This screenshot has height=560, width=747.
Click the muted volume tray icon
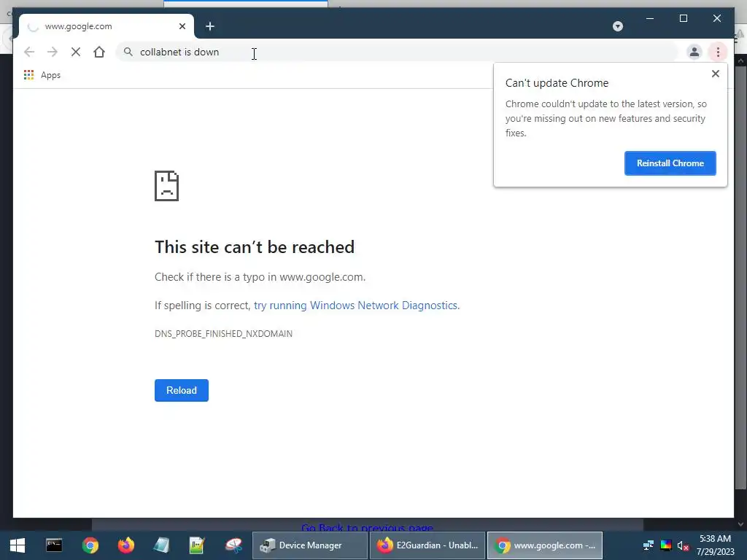tap(683, 545)
